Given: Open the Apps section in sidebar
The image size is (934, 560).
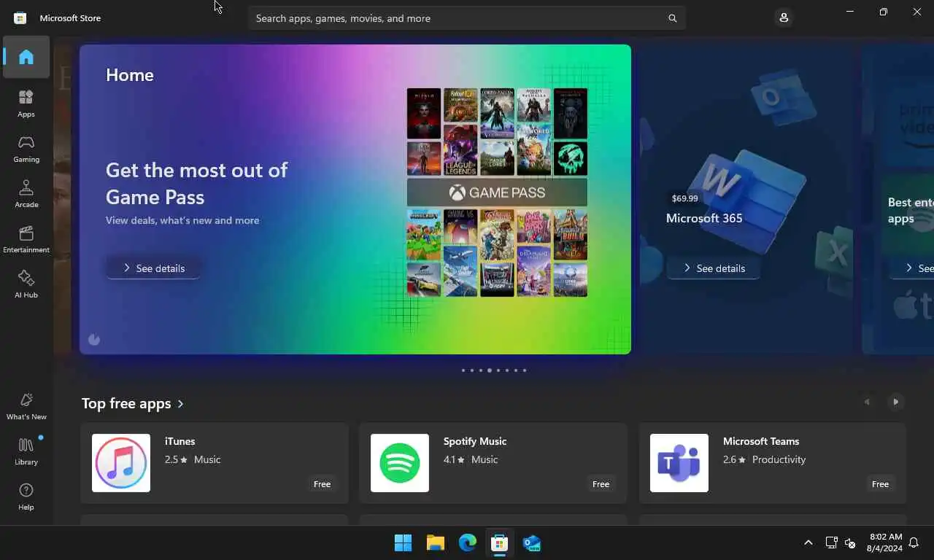Looking at the screenshot, I should tap(26, 104).
